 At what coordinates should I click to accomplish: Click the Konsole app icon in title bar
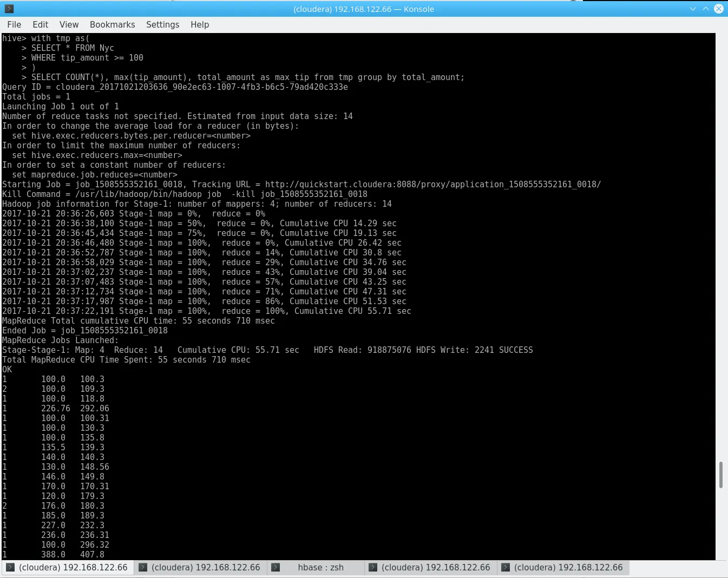pos(9,9)
